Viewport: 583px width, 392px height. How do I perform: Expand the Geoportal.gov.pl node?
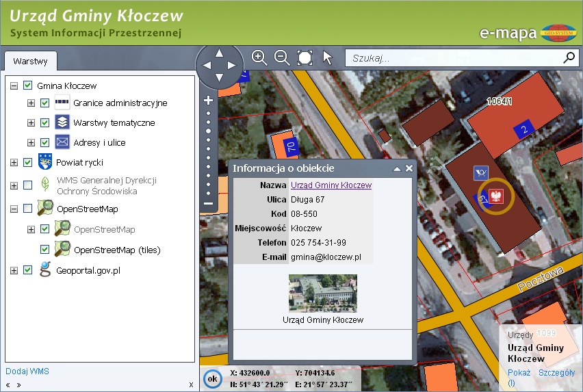[x=14, y=270]
